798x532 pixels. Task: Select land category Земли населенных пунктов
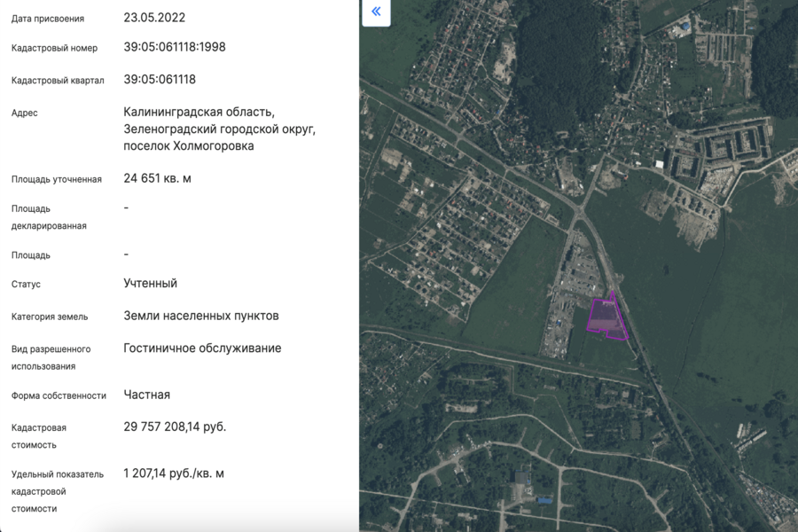tap(201, 316)
